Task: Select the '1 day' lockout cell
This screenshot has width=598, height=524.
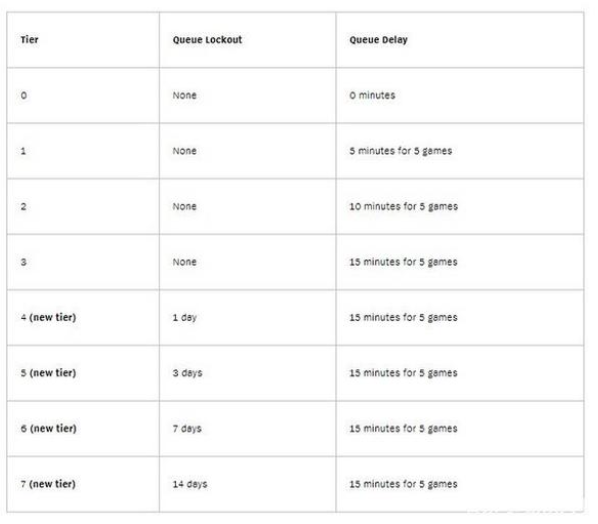Action: coord(248,318)
